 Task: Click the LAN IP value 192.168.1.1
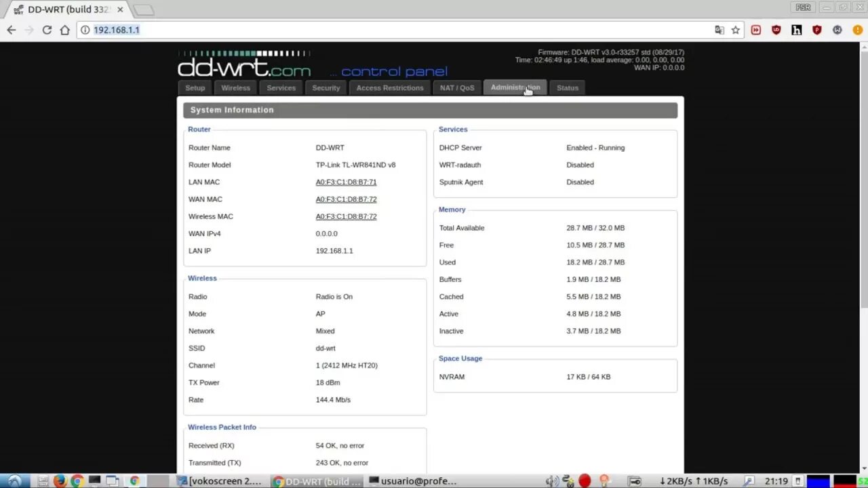click(334, 251)
